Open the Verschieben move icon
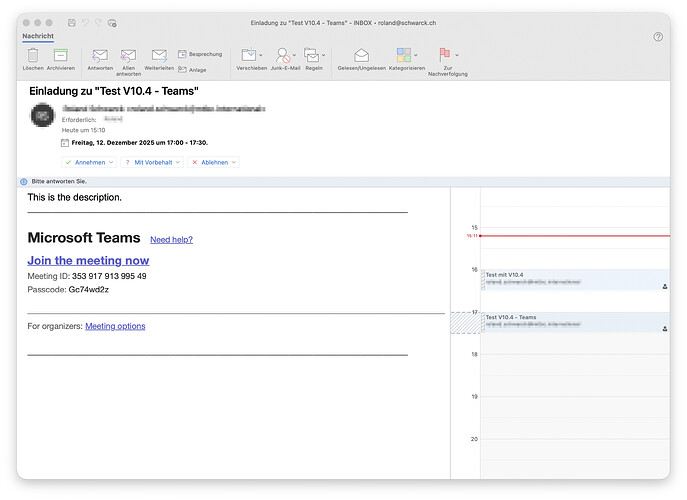 click(x=248, y=55)
